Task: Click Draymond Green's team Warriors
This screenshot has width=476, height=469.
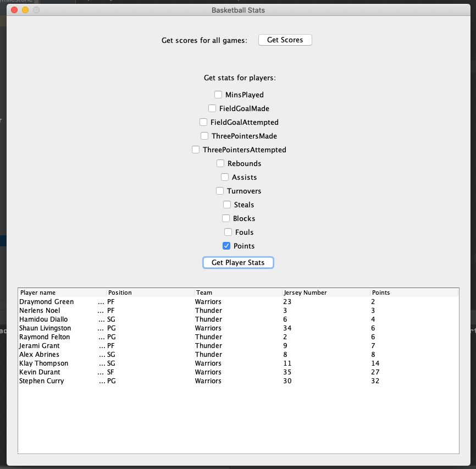Action: click(x=208, y=302)
